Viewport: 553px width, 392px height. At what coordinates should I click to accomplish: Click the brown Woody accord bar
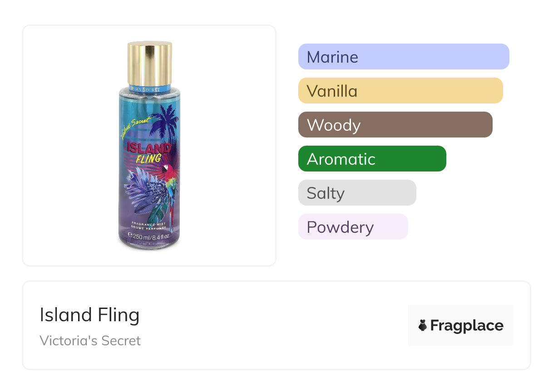(395, 125)
